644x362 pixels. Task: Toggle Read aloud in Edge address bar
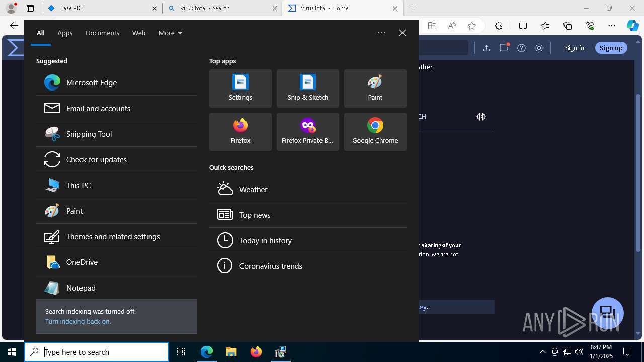[x=452, y=26]
